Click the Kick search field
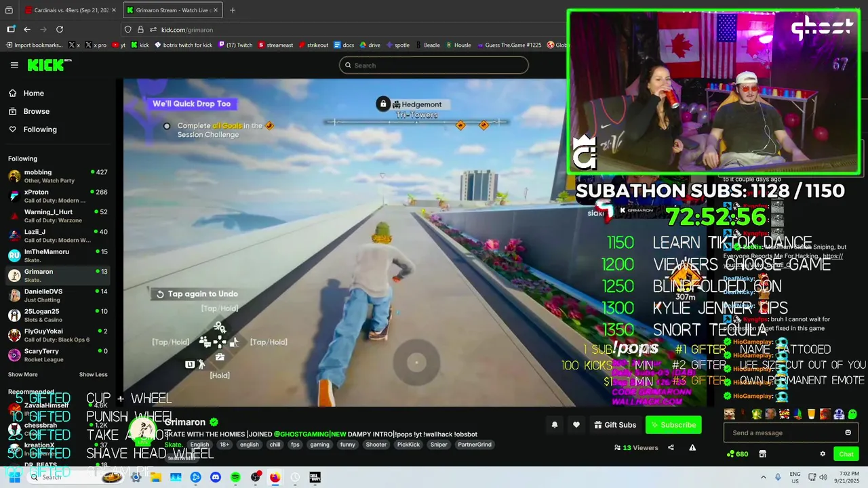Viewport: 868px width, 488px height. (434, 65)
